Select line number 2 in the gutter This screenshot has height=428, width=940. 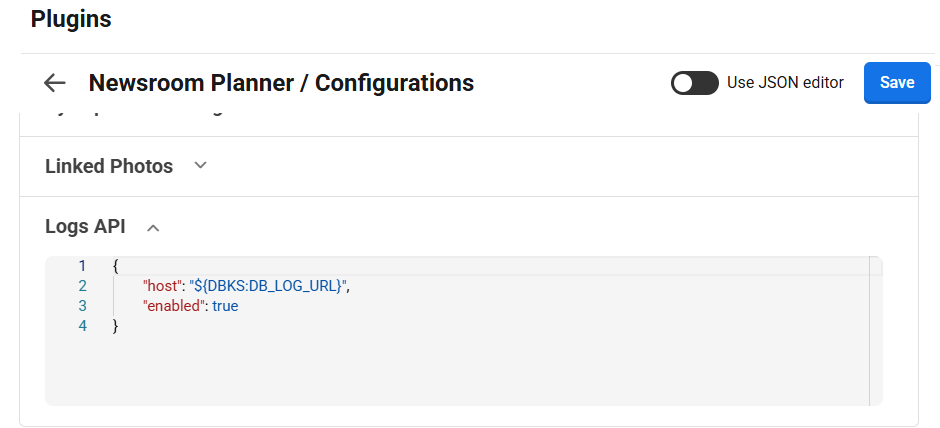(82, 286)
